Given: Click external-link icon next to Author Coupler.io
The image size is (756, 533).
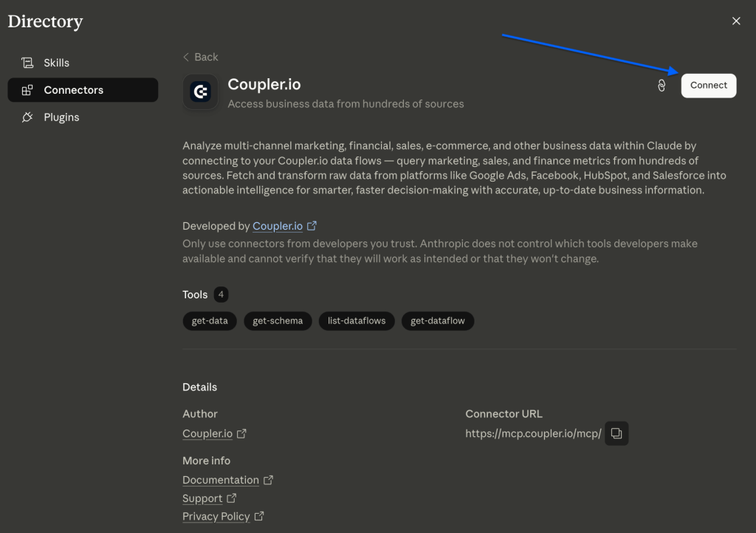Looking at the screenshot, I should [x=241, y=434].
